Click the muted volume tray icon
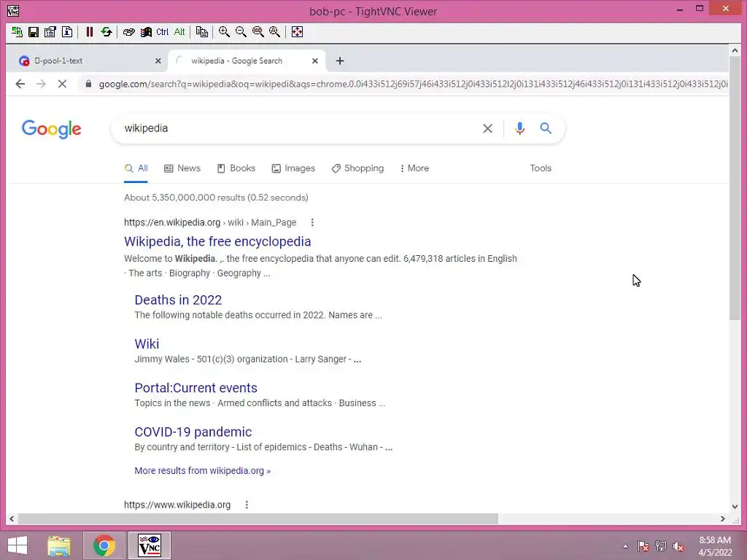Image resolution: width=747 pixels, height=560 pixels. 678,546
